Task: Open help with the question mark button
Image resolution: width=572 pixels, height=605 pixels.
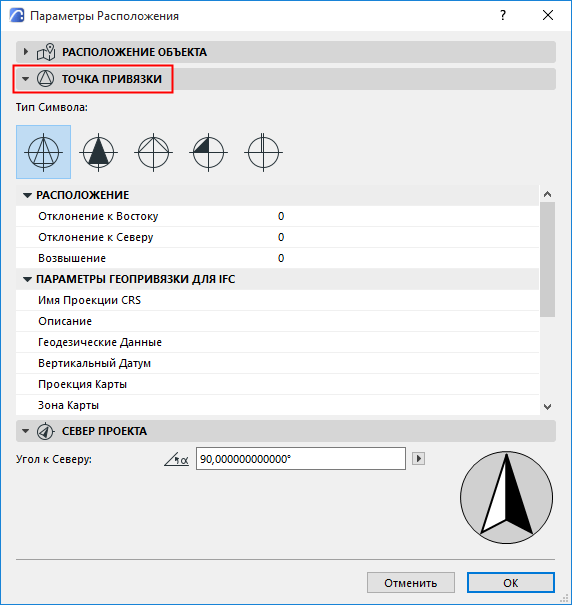Action: [x=503, y=16]
